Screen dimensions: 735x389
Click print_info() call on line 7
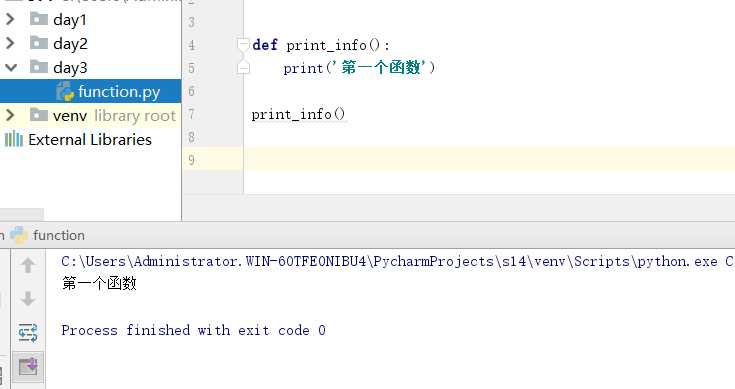[x=299, y=114]
